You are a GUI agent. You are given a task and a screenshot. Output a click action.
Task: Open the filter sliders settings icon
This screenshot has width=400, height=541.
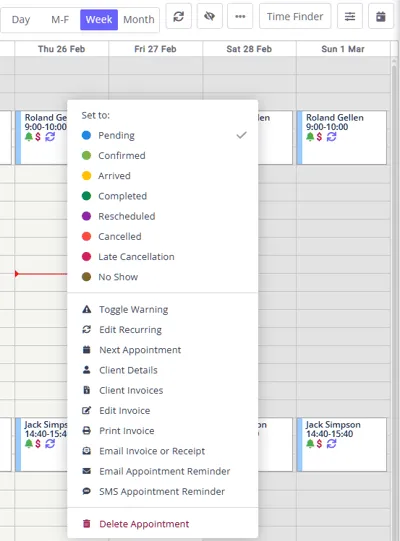350,16
